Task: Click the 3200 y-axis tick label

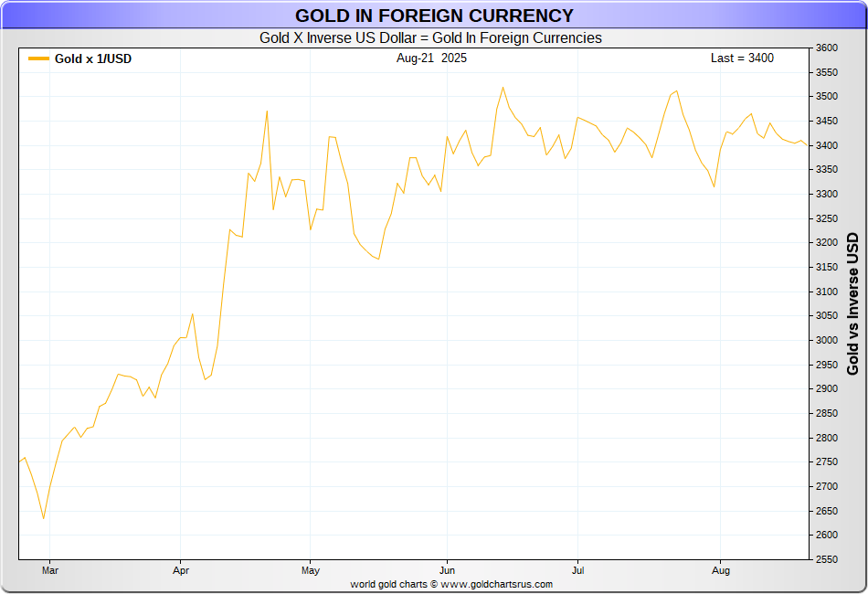Action: tap(827, 242)
